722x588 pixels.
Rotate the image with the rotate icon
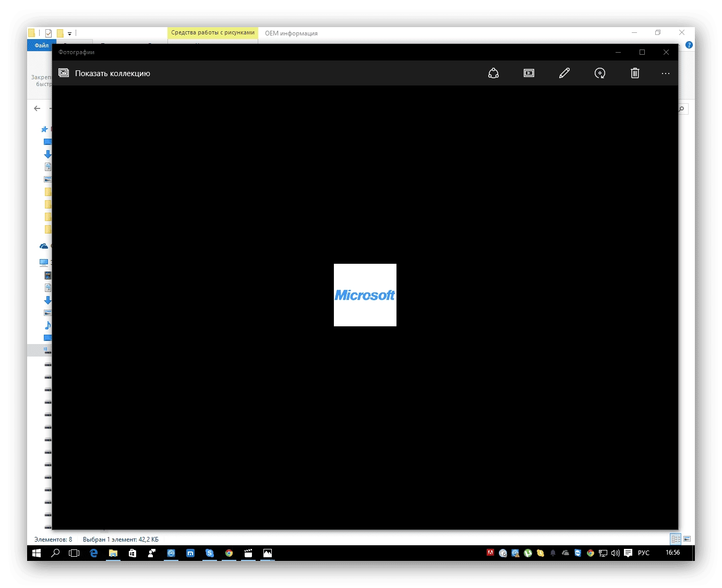pos(600,73)
